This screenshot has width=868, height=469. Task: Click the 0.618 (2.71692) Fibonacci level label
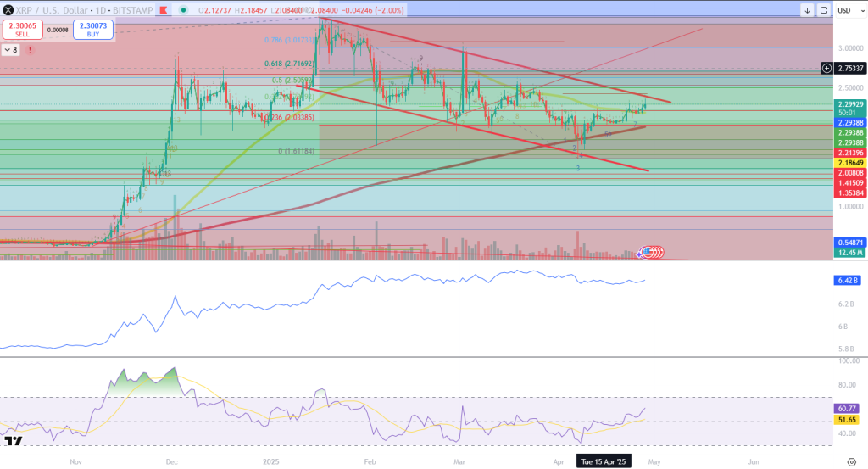point(290,64)
